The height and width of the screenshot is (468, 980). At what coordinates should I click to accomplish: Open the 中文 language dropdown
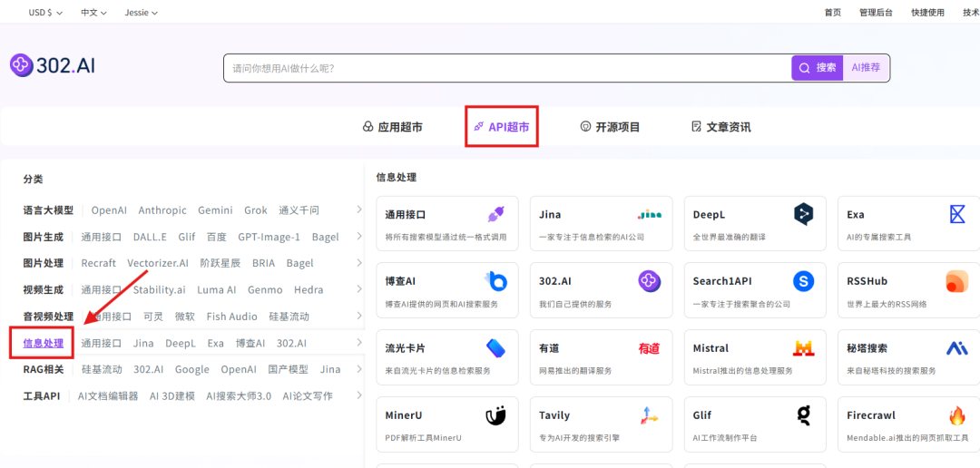[x=93, y=13]
